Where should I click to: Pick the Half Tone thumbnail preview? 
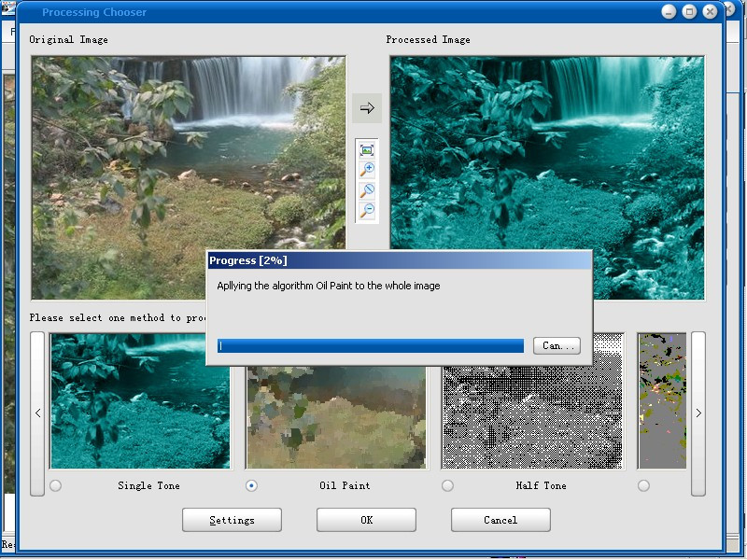tap(532, 417)
